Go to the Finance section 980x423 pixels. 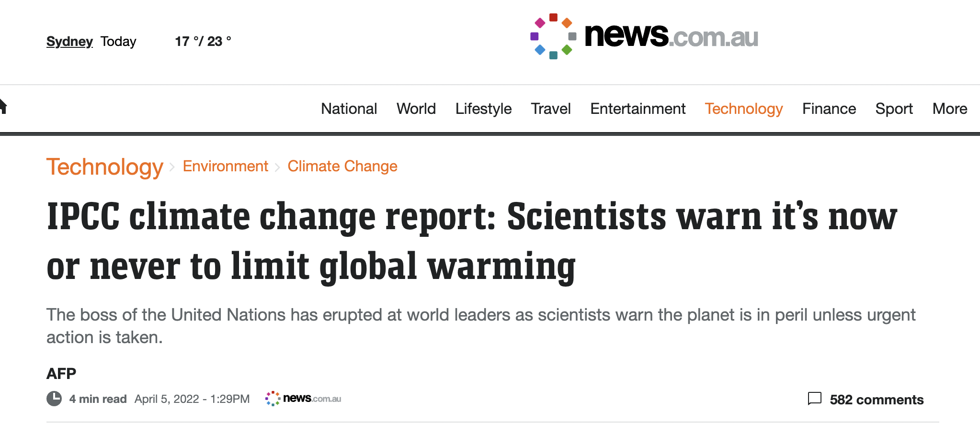coord(829,109)
